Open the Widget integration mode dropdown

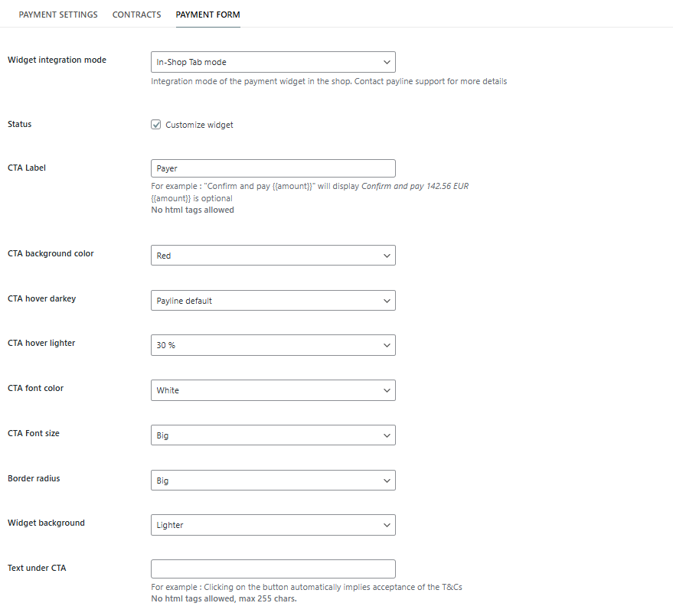pyautogui.click(x=273, y=62)
